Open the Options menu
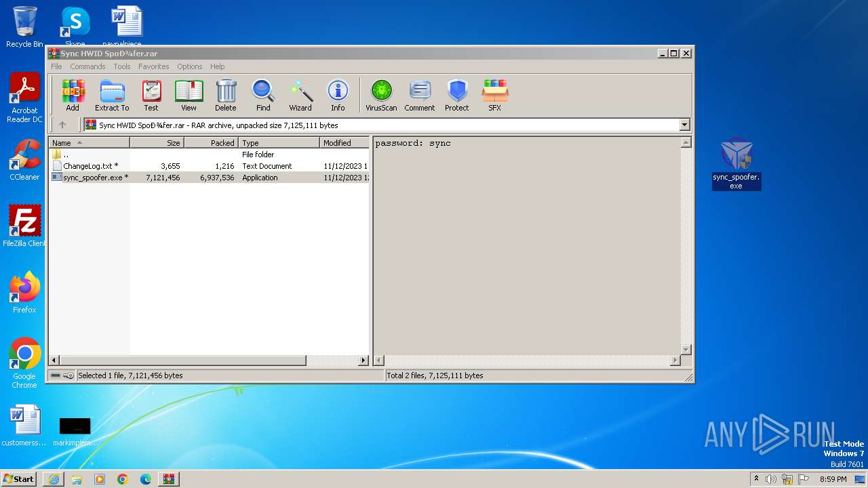 [190, 66]
